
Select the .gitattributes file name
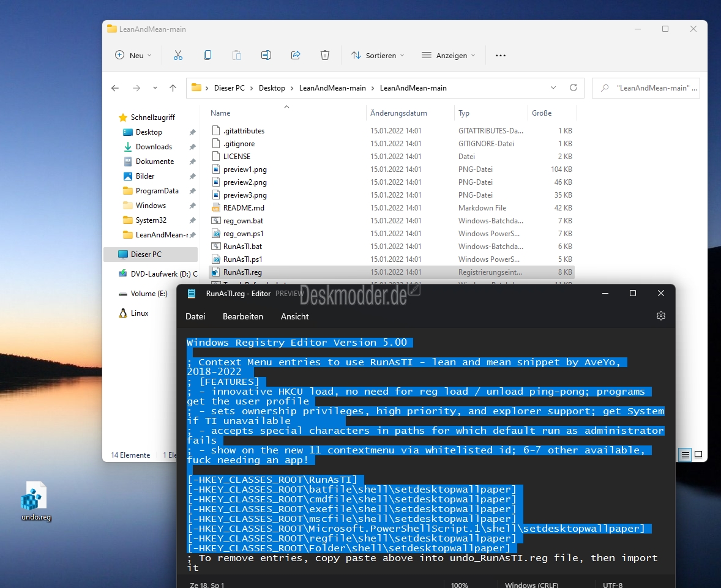244,131
